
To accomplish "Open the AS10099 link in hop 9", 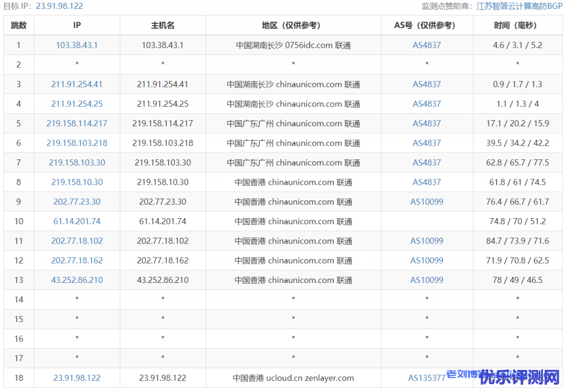I will (426, 202).
